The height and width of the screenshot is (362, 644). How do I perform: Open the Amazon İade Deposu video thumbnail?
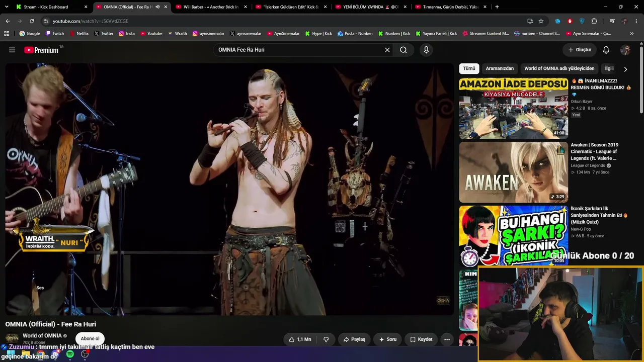(x=513, y=109)
